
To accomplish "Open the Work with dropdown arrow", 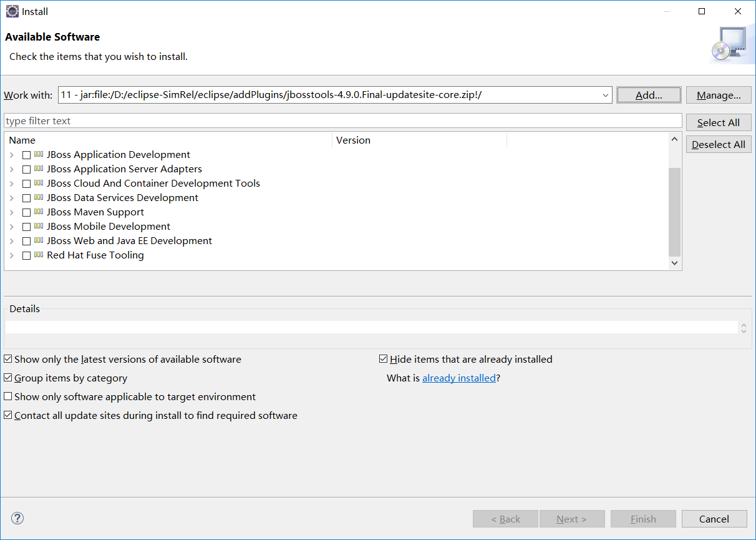I will click(x=606, y=95).
